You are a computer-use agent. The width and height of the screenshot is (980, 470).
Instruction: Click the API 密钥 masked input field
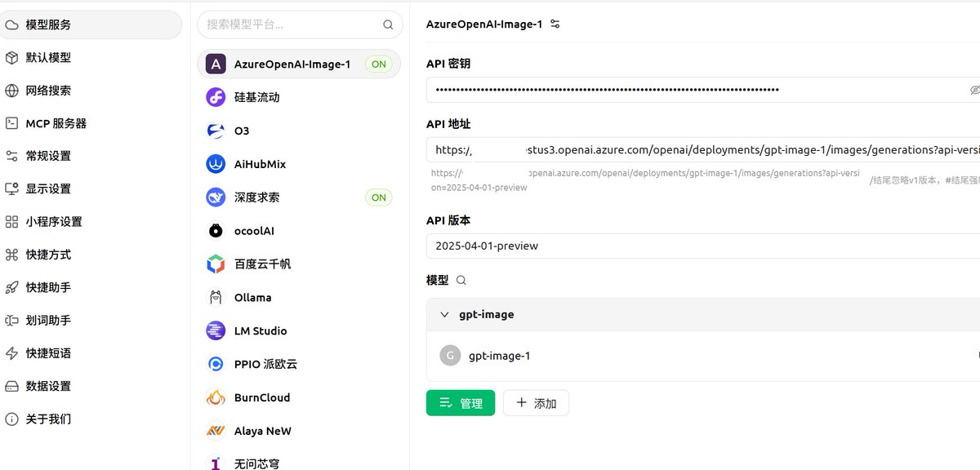[703, 90]
